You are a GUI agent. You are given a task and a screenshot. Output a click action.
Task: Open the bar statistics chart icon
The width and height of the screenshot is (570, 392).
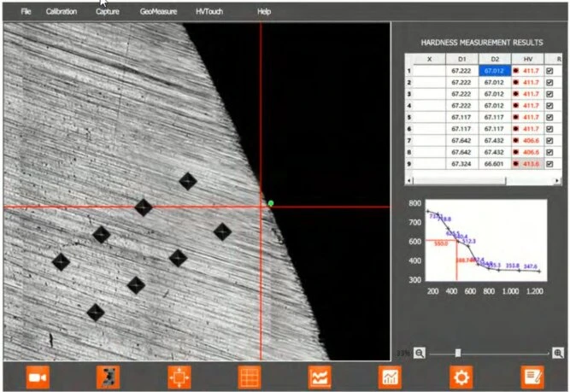pos(391,377)
